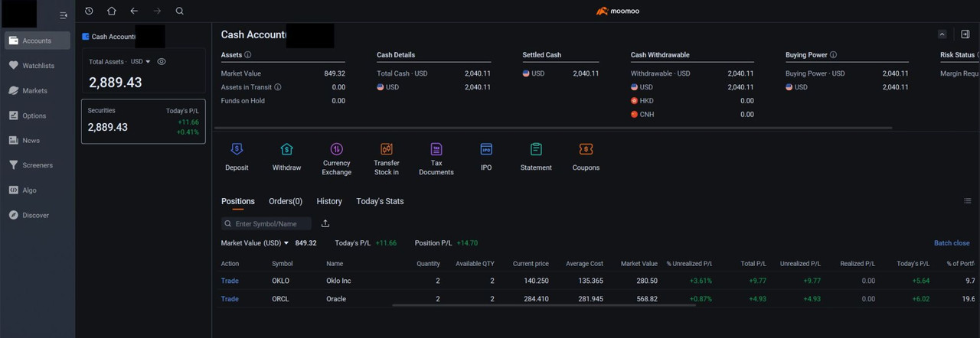Open Tax Documents
This screenshot has height=338, width=980.
[436, 149]
